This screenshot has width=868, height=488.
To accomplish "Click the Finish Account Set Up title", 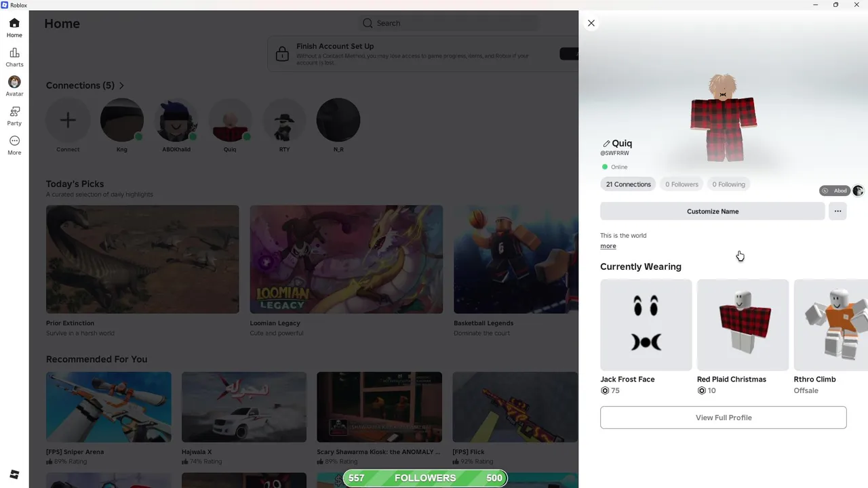I will point(335,46).
